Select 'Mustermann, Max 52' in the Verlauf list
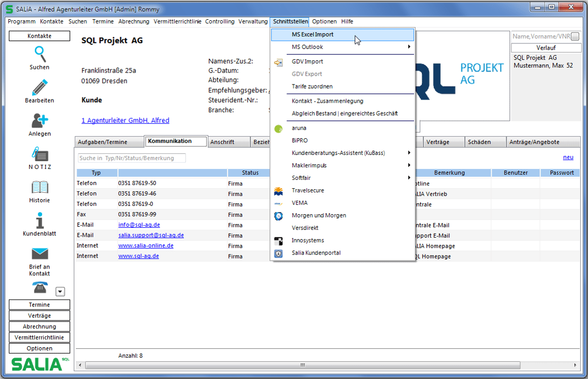Viewport: 588px width, 379px height. 543,66
